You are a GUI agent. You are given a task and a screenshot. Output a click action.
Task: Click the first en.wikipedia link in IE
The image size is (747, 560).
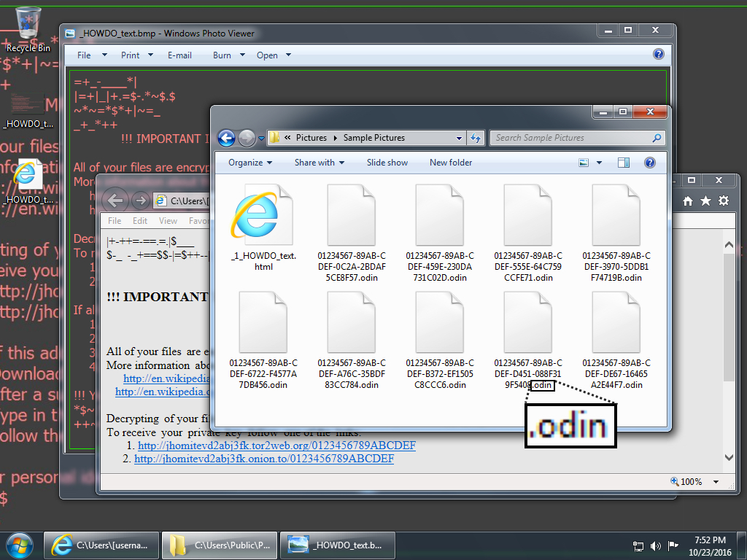(167, 378)
